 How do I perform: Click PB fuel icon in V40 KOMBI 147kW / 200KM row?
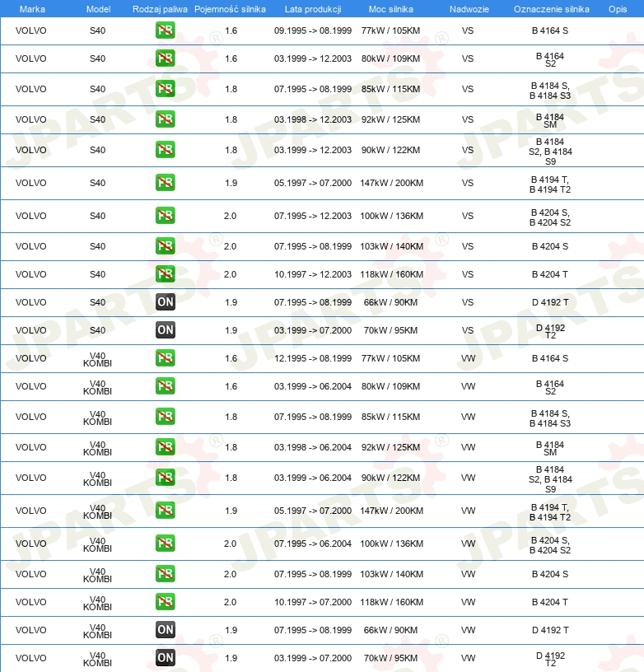pos(166,511)
